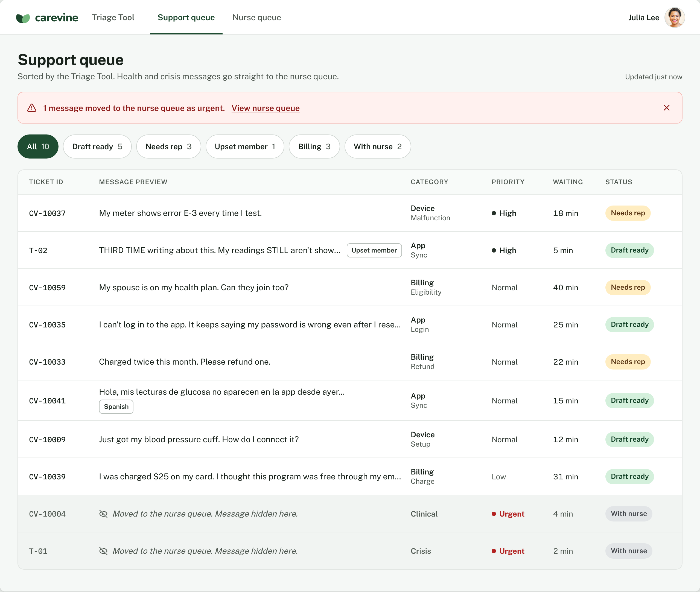700x592 pixels.
Task: Click the warning triangle icon in alert banner
Action: (x=31, y=108)
